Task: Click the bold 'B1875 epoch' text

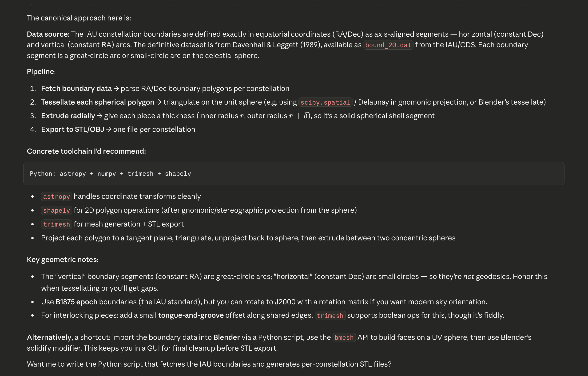Action: [x=76, y=302]
